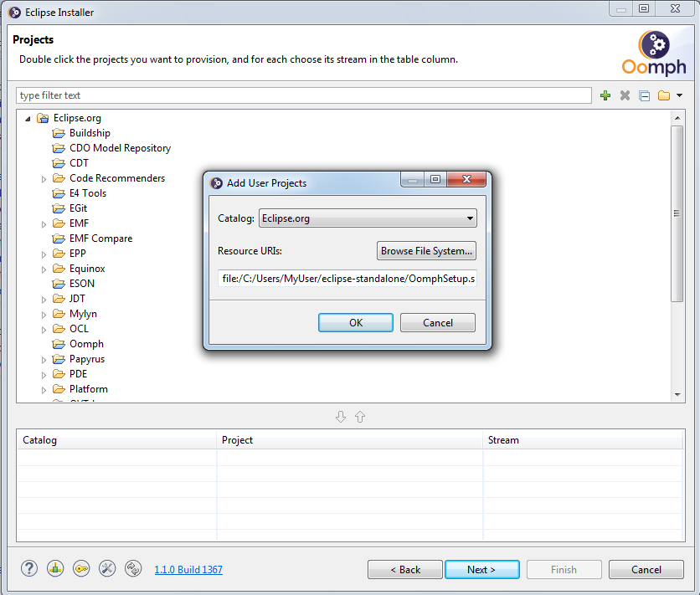Screen dimensions: 700x595
Task: Click the Oomph logo
Action: [654, 53]
